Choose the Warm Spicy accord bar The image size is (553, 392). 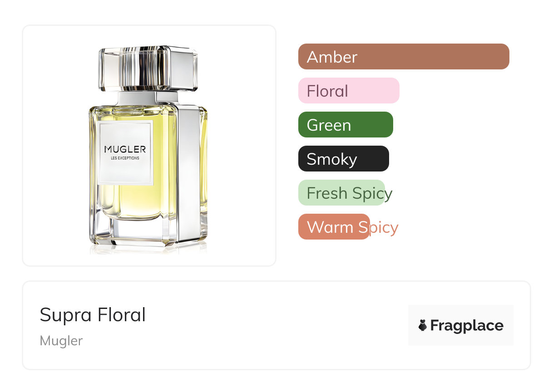334,227
